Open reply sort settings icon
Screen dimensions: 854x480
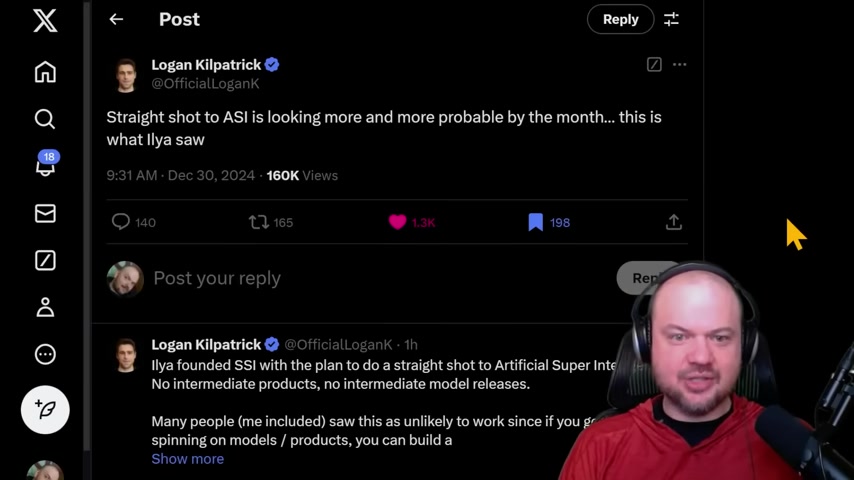[672, 20]
